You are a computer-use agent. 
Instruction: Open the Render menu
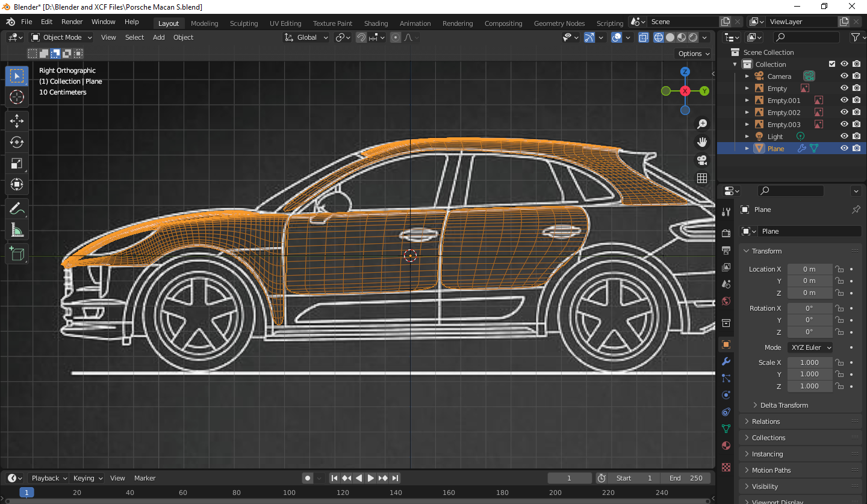(72, 22)
